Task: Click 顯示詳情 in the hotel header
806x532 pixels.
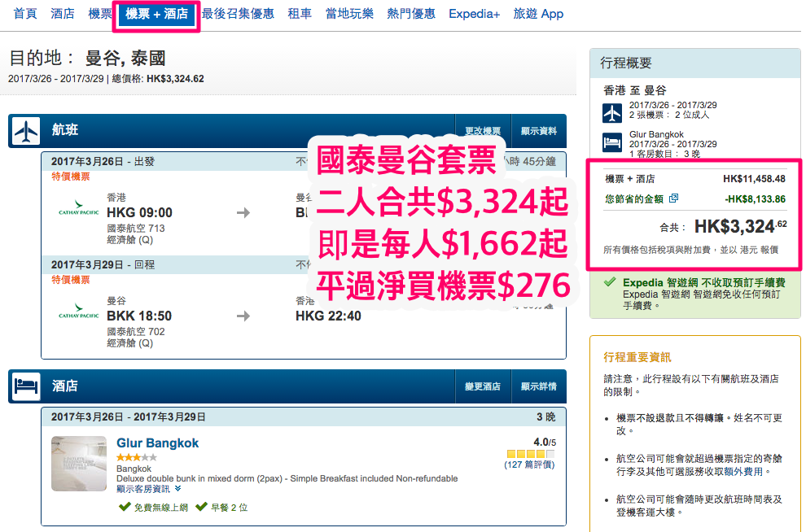Action: pyautogui.click(x=539, y=386)
